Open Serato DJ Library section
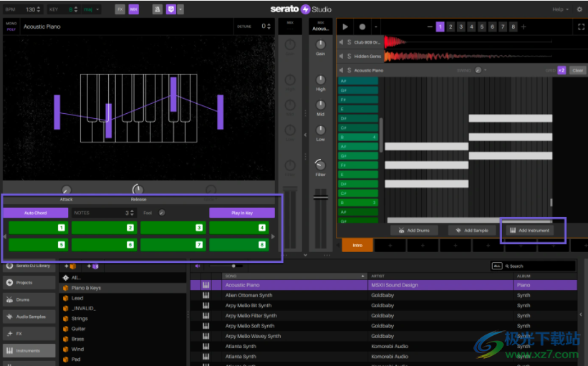Viewport: 588px width, 366px height. pos(29,266)
